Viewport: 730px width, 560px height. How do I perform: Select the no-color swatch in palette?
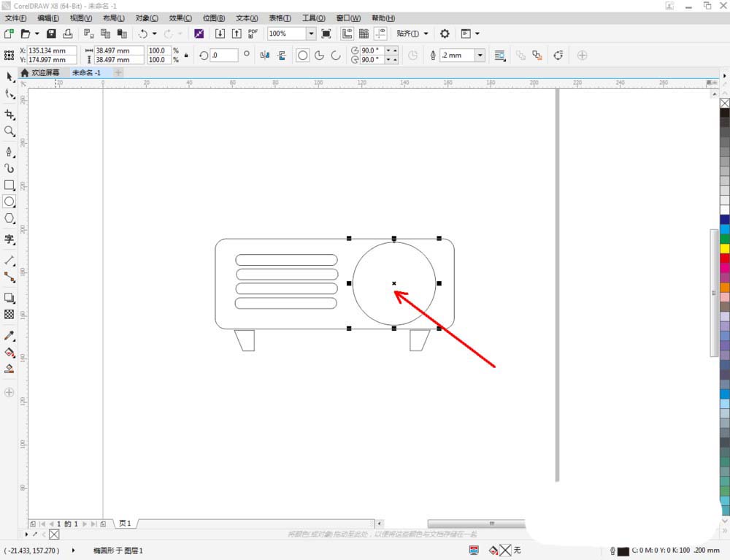[724, 103]
